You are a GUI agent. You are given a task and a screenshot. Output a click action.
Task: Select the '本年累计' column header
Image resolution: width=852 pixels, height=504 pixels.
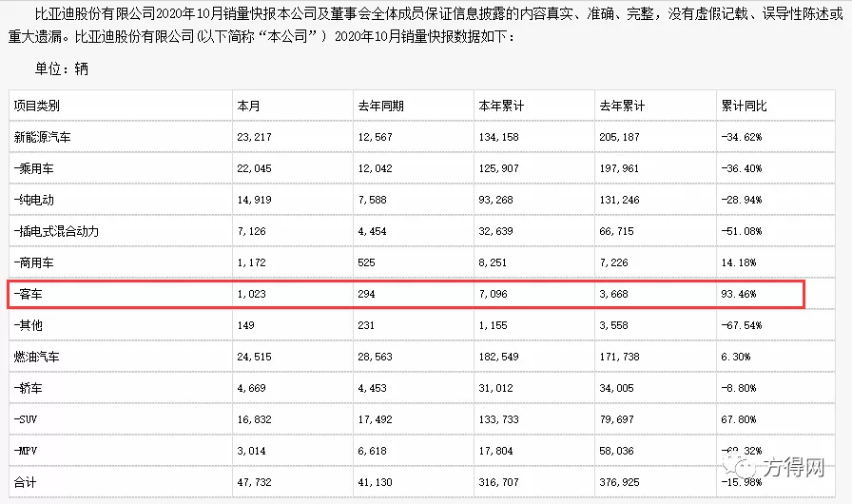[x=501, y=106]
